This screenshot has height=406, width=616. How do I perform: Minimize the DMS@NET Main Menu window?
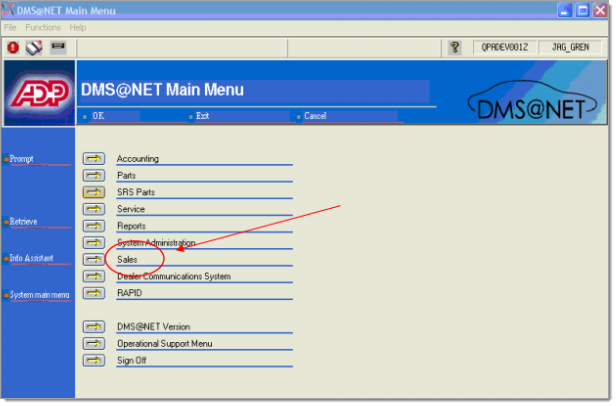tap(565, 10)
